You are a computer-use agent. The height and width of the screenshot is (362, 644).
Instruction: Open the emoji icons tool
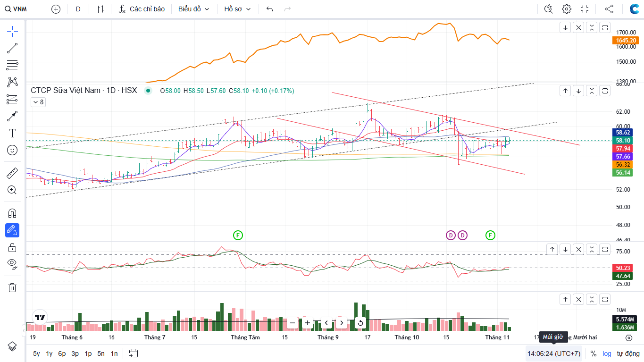(12, 150)
